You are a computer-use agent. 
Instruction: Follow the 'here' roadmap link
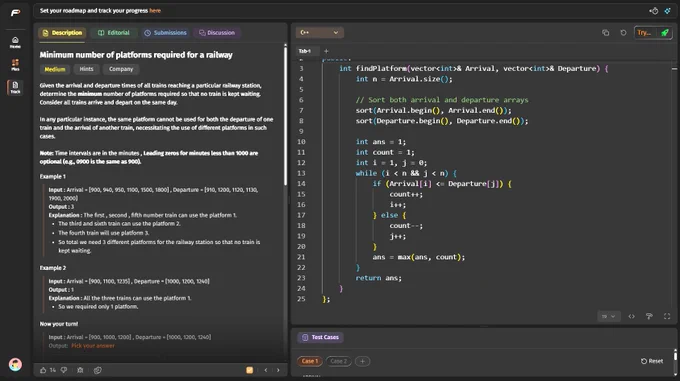pyautogui.click(x=155, y=11)
